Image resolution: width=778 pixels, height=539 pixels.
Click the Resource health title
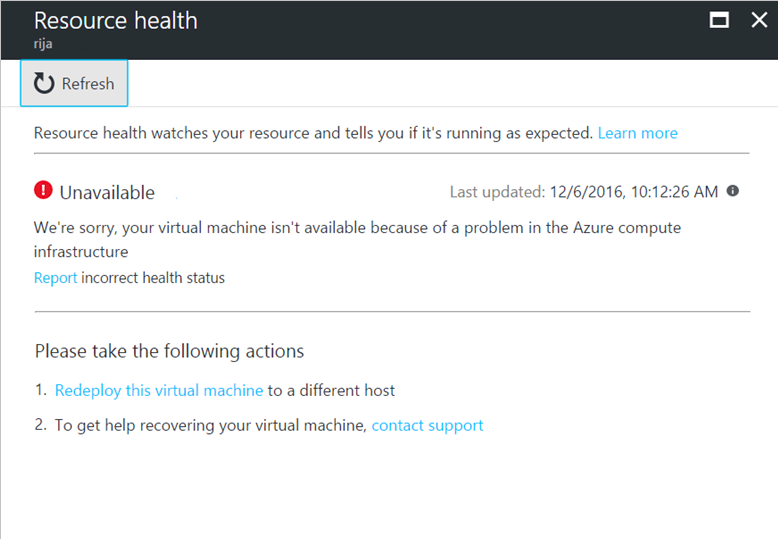point(116,21)
